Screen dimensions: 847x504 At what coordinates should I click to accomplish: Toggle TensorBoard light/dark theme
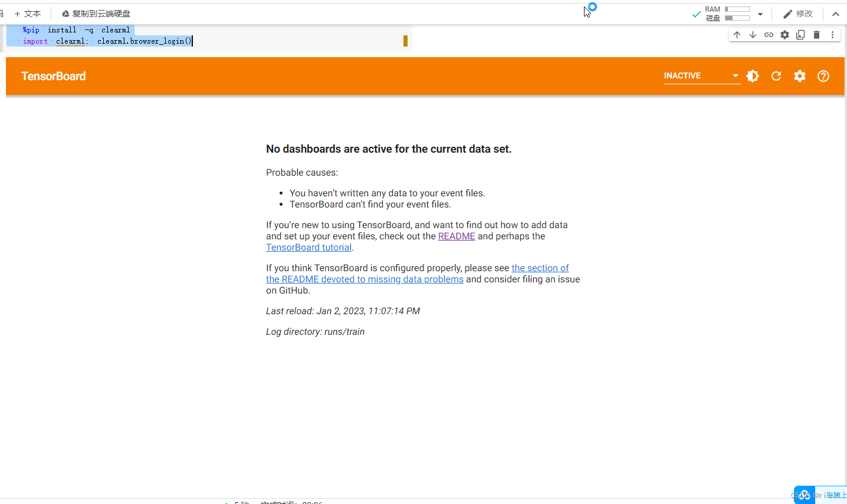point(753,76)
